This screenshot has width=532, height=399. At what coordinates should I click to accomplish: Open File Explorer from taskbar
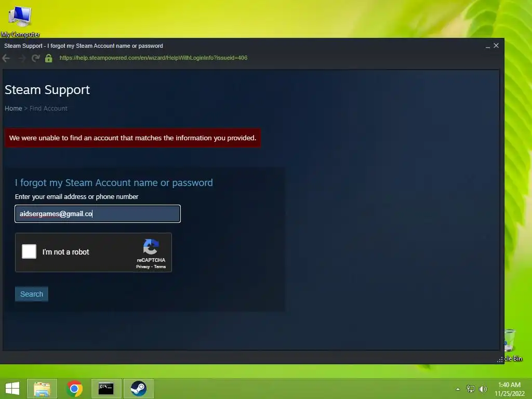[42, 389]
